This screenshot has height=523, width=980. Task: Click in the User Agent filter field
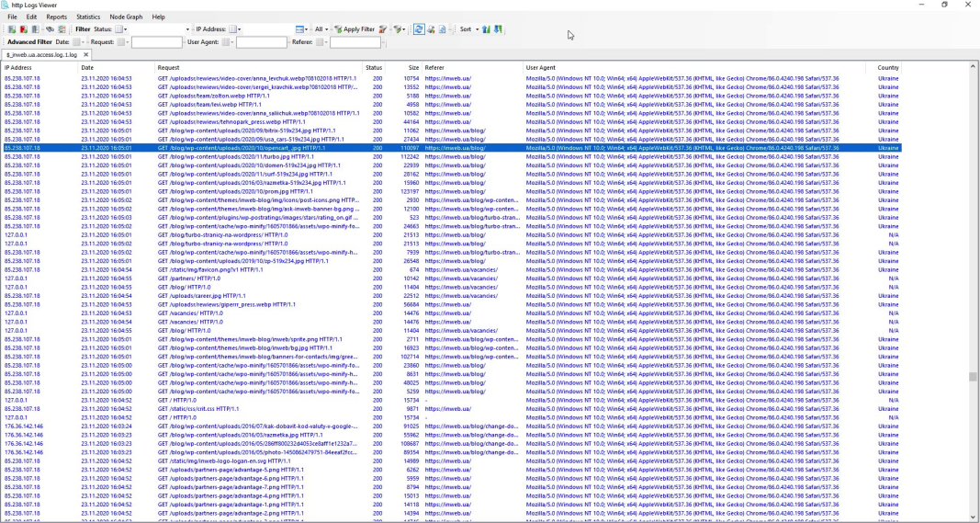tap(261, 42)
